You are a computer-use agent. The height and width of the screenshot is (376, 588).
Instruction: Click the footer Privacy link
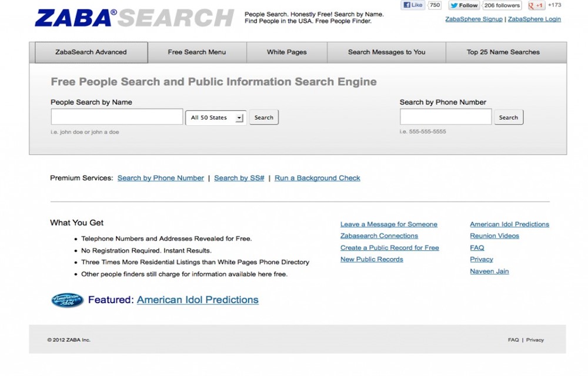pyautogui.click(x=534, y=340)
